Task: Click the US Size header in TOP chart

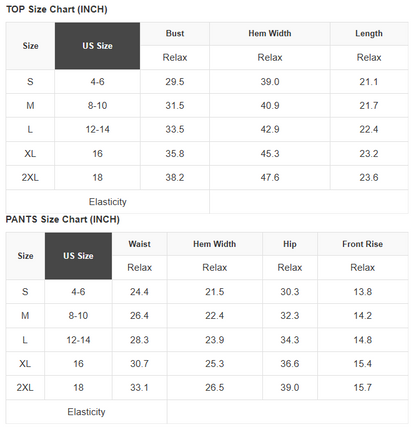Action: click(x=97, y=46)
